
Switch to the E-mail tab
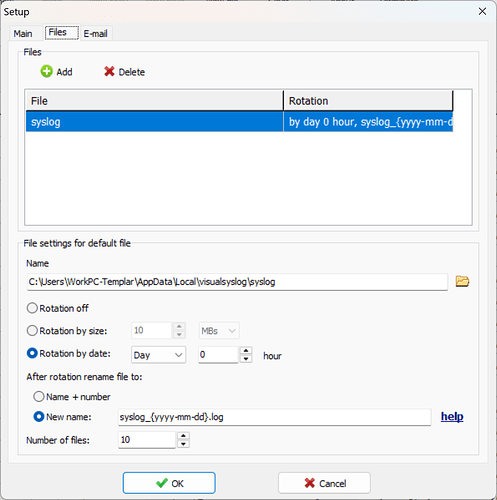pos(95,33)
